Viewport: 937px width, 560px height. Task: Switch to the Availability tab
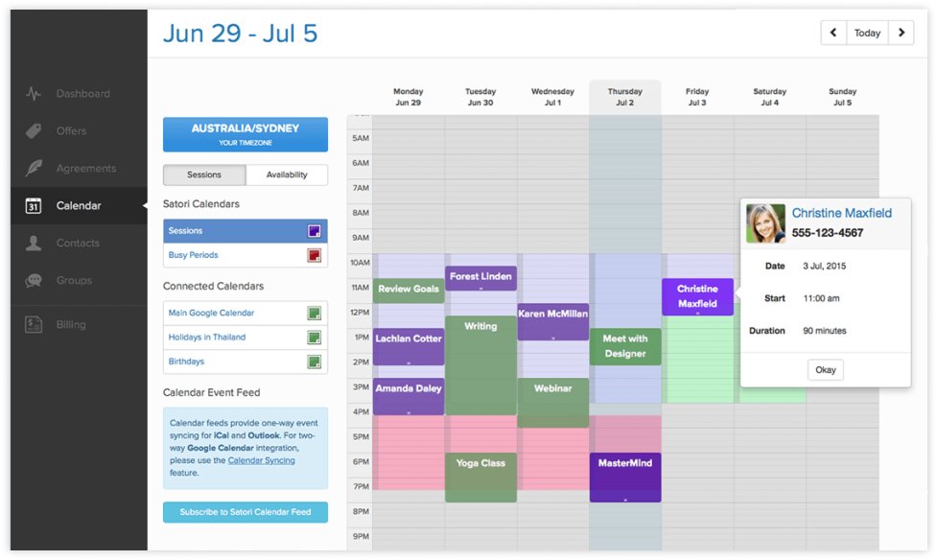pyautogui.click(x=287, y=175)
